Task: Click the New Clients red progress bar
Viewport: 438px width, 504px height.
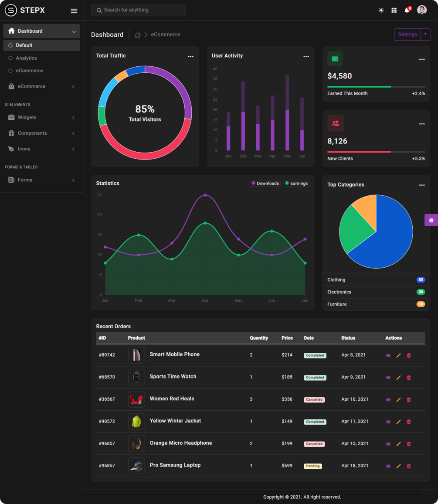Action: [x=376, y=152]
